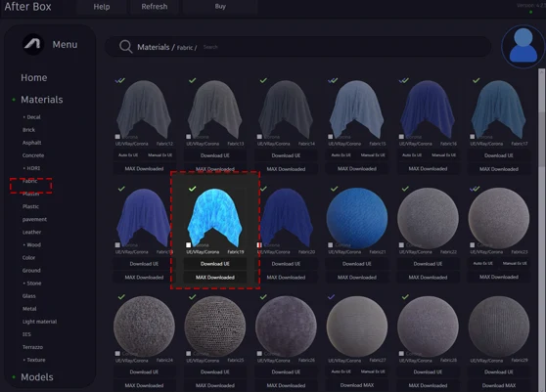Open the user profile avatar

point(523,46)
